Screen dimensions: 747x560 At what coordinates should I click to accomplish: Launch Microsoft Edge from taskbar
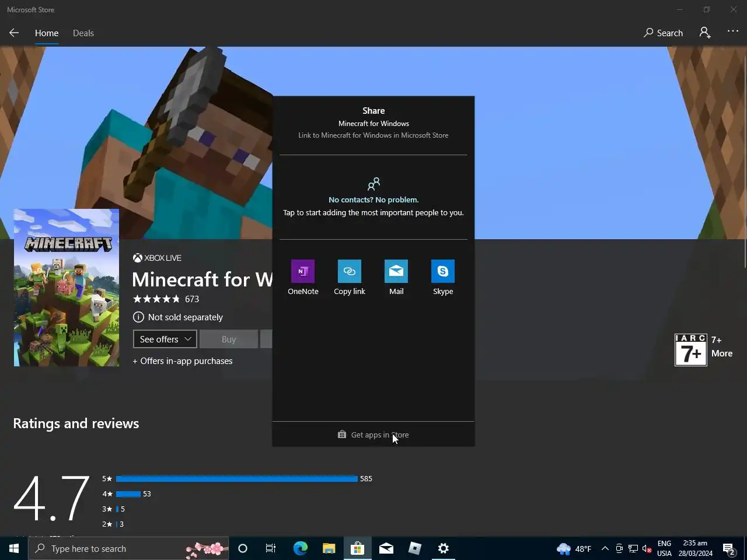(300, 548)
